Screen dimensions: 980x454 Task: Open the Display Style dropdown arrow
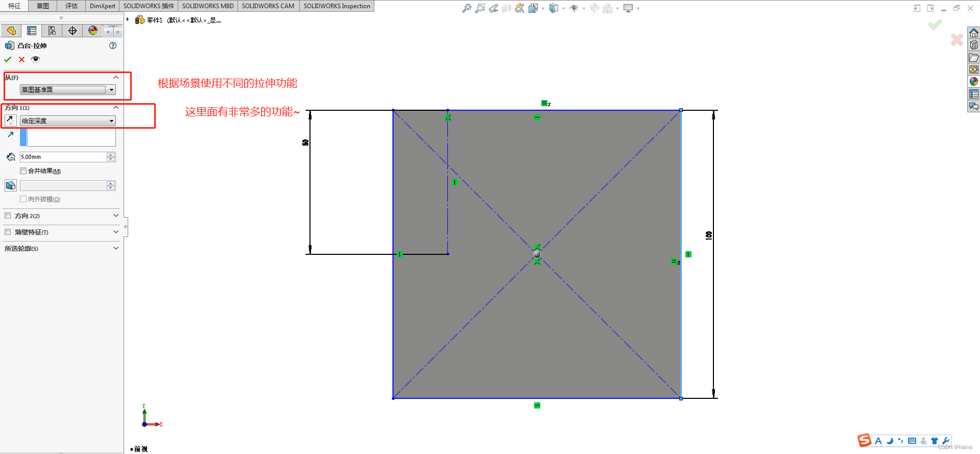point(563,8)
